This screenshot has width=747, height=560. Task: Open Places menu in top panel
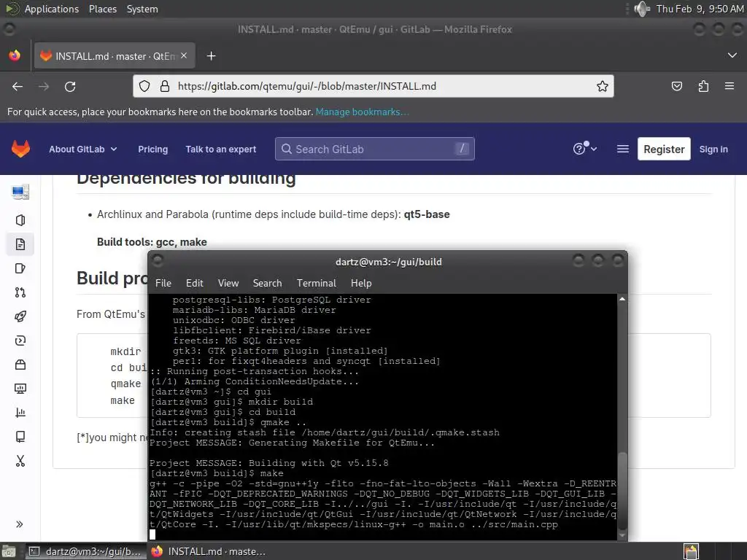pyautogui.click(x=102, y=9)
